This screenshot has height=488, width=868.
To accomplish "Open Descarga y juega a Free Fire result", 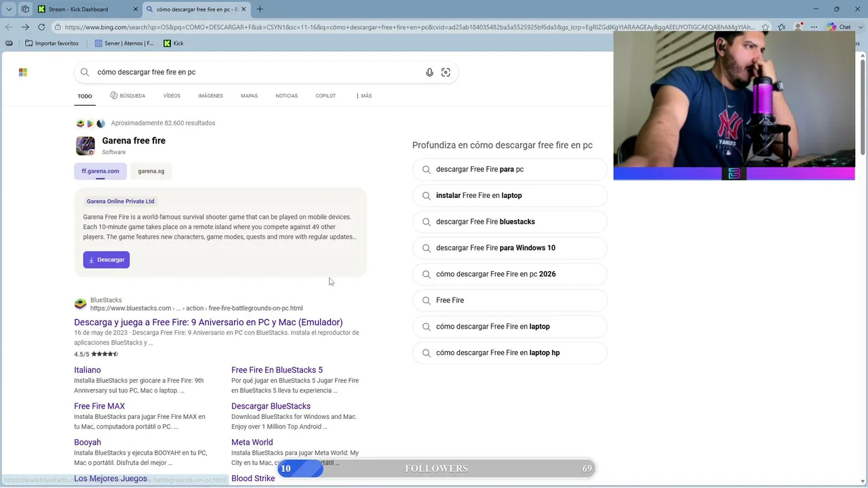I will (x=208, y=322).
